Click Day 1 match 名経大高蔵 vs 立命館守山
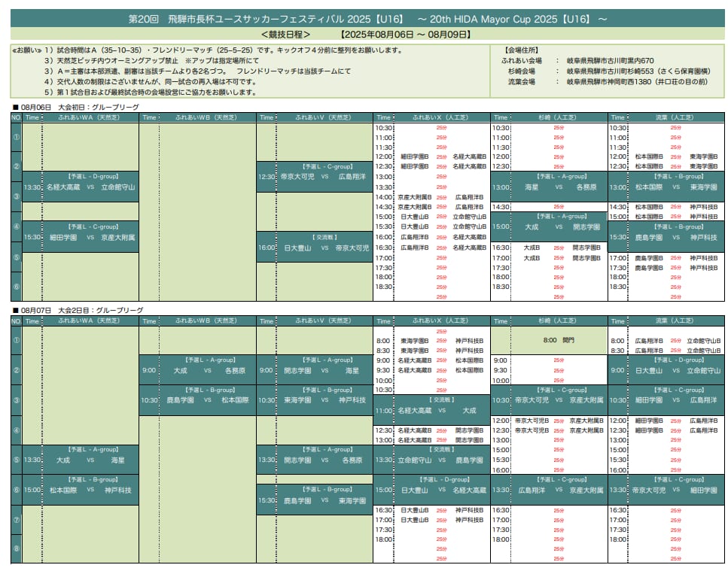Viewport: 728px width, 568px height. (90, 187)
